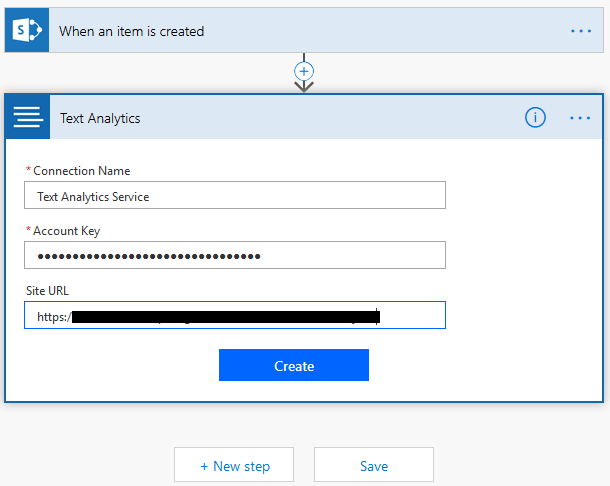
Task: Show Text Analytics info via the info icon
Action: coord(535,117)
